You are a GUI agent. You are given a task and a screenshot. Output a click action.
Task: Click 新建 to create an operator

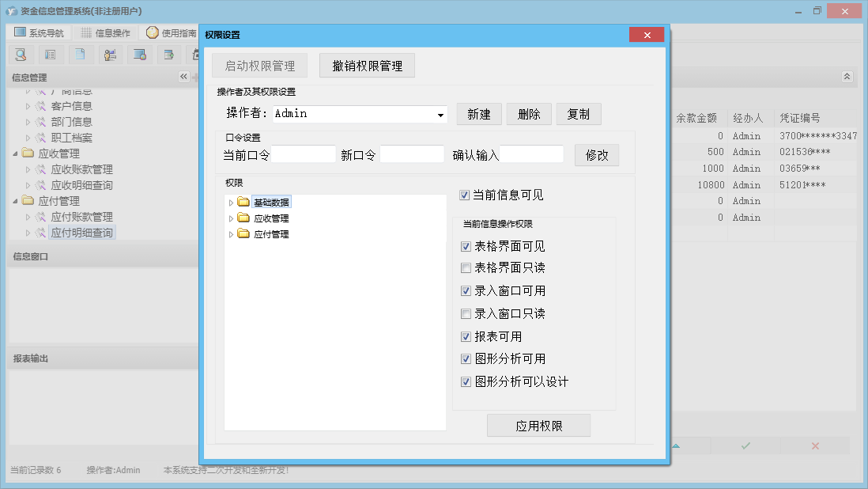(x=479, y=114)
